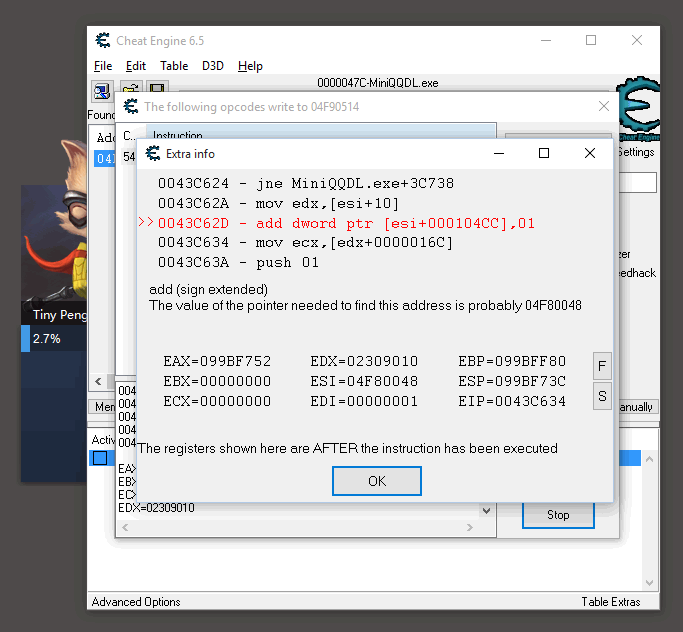Screen dimensions: 683x632
Task: Click left scroll arrow in found list
Action: (98, 382)
